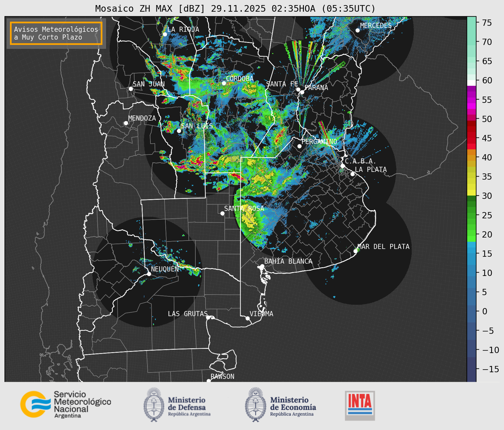This screenshot has height=430, width=504.
Task: Click the 0 label on color scale
Action: (484, 311)
